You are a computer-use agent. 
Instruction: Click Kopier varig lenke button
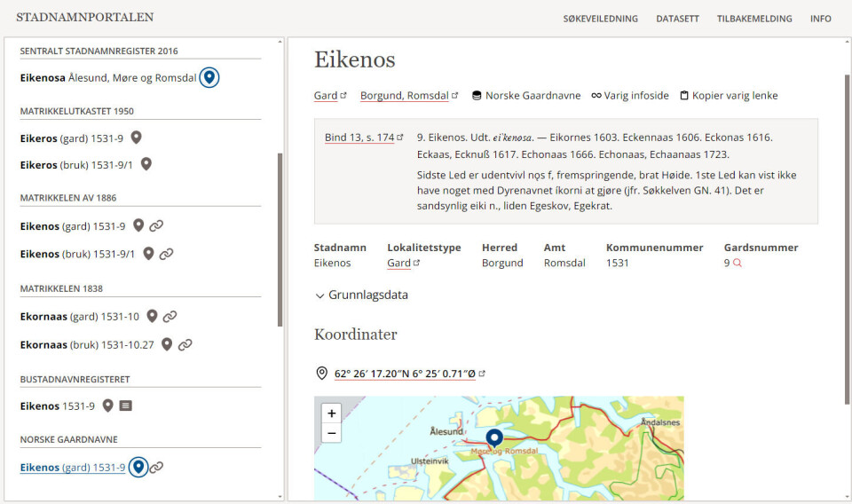tap(728, 96)
